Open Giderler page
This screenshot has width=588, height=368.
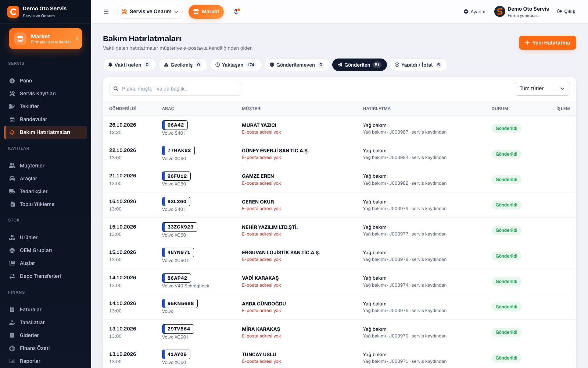pos(46,335)
